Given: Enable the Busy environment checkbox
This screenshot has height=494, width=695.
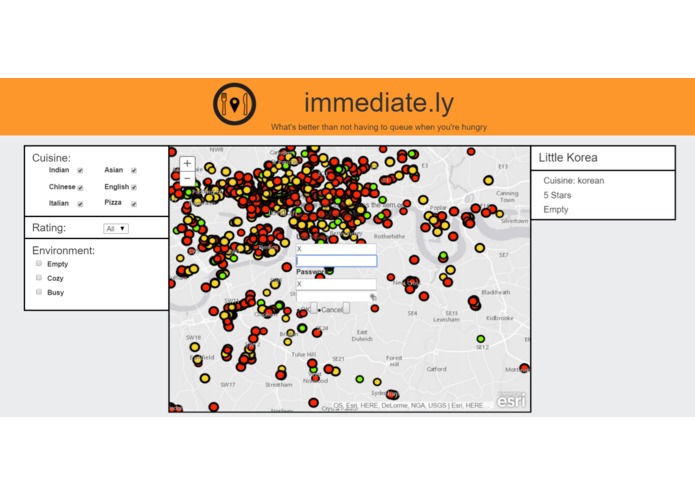Looking at the screenshot, I should 39,292.
